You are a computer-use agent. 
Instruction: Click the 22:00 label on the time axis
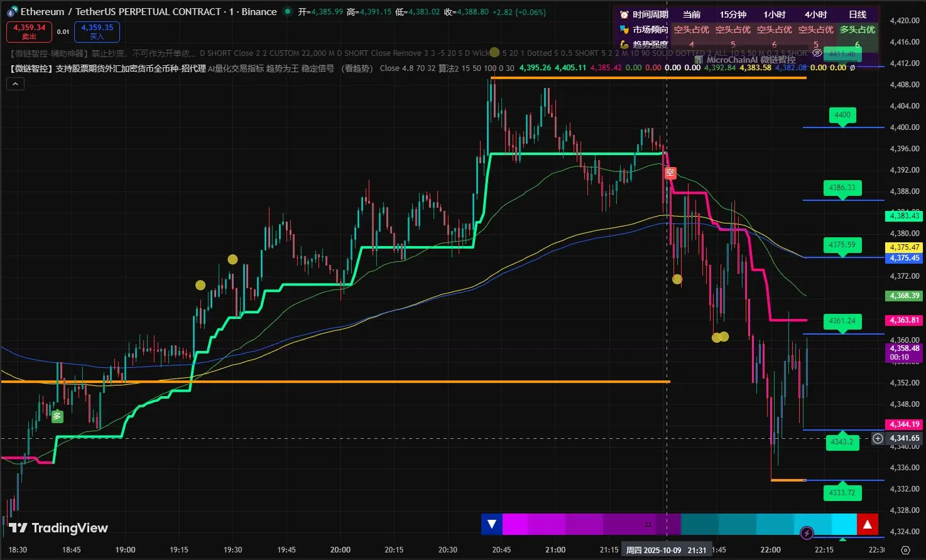click(x=771, y=550)
